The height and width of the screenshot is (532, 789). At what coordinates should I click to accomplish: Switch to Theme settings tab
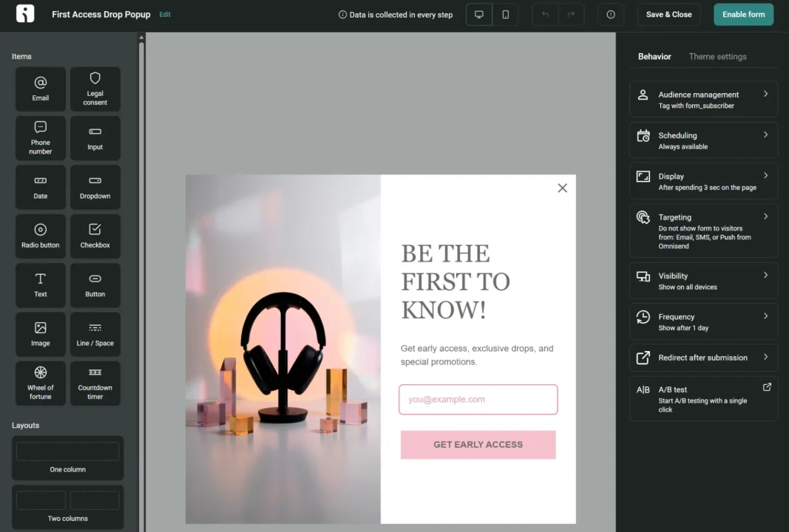717,56
